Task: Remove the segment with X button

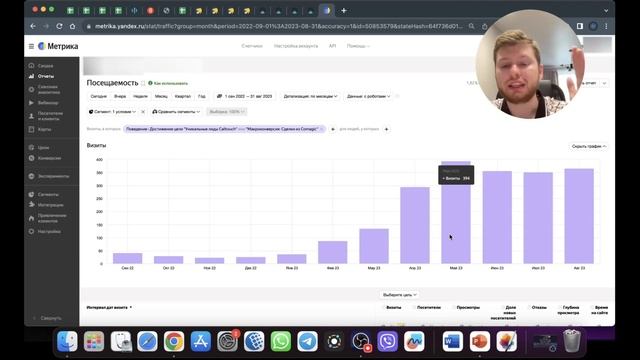Action: (143, 111)
